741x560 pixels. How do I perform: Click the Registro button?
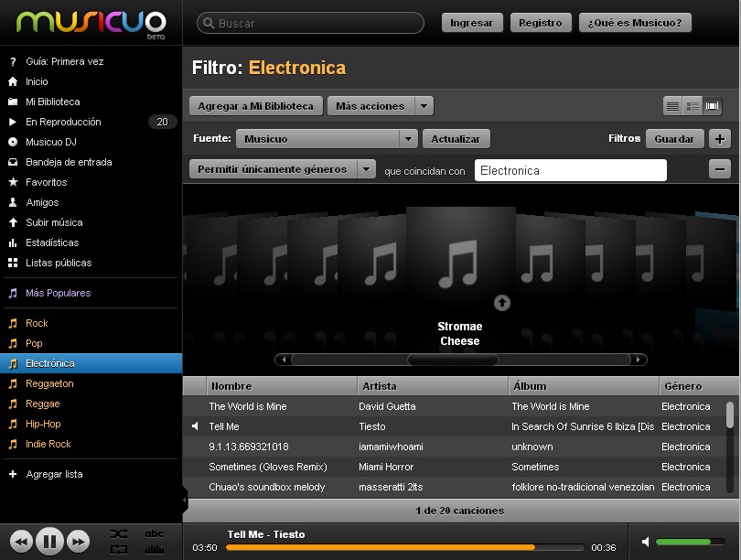click(541, 23)
